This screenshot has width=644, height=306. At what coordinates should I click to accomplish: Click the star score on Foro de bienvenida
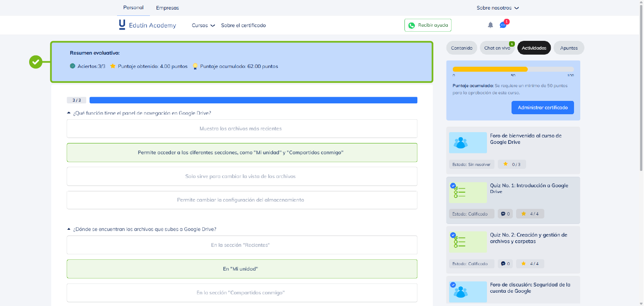506,164
